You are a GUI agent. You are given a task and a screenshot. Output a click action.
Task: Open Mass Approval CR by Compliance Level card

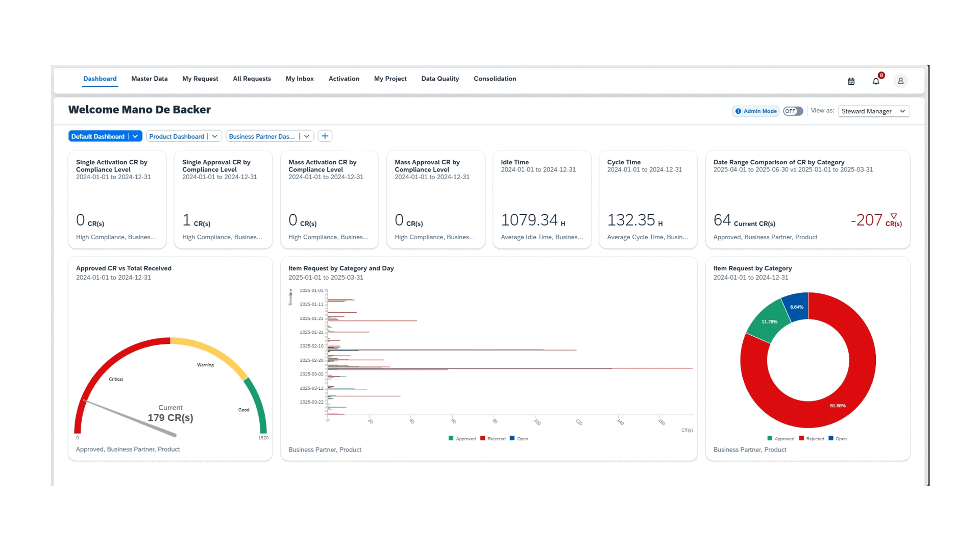(435, 199)
